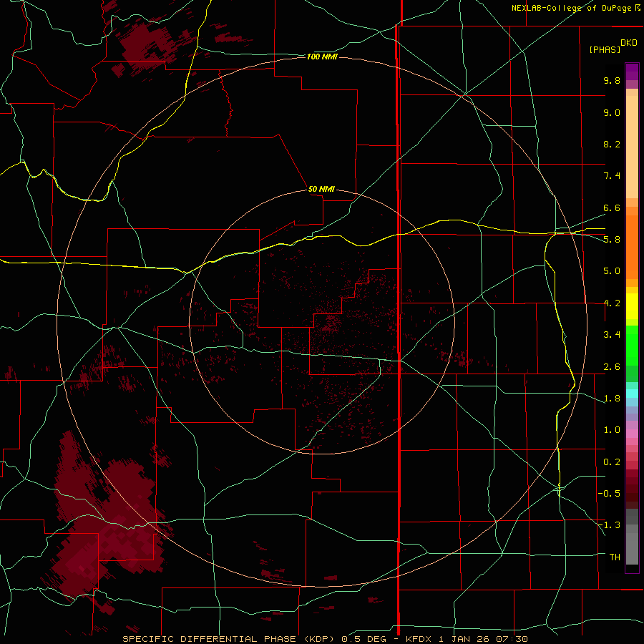Pick the long peach segment of the color bar
644x644 pixels.
click(x=632, y=147)
